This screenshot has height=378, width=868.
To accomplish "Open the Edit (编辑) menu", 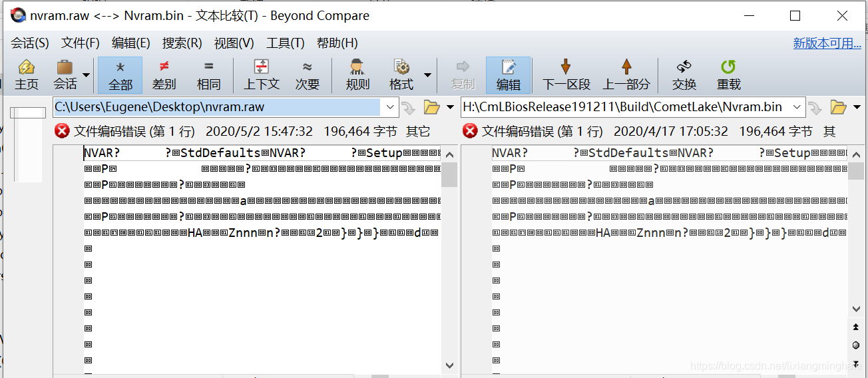I will [131, 43].
